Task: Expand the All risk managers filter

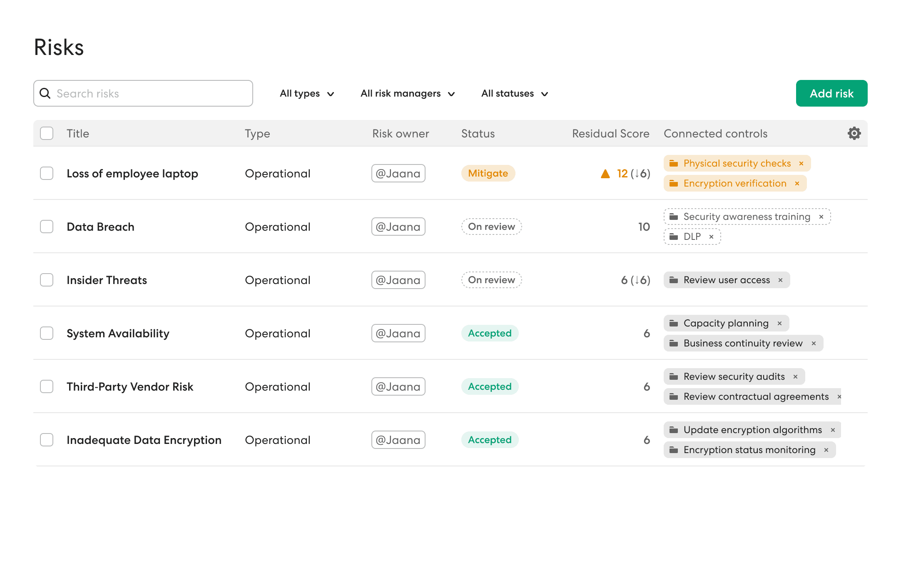Action: click(408, 93)
